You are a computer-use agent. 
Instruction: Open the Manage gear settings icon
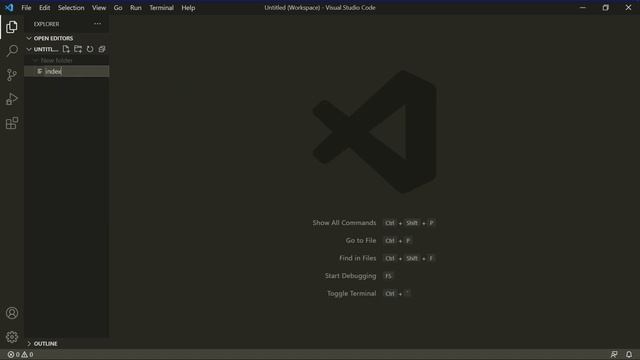(x=12, y=337)
